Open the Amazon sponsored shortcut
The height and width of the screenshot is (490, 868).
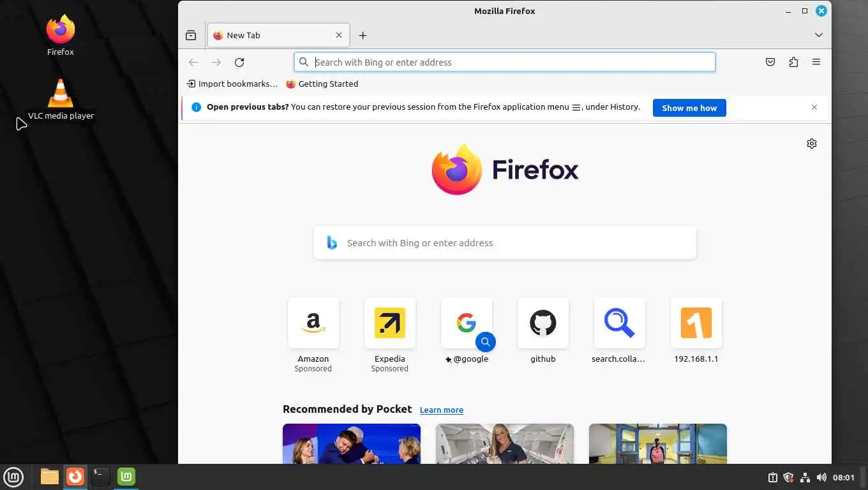click(x=313, y=335)
